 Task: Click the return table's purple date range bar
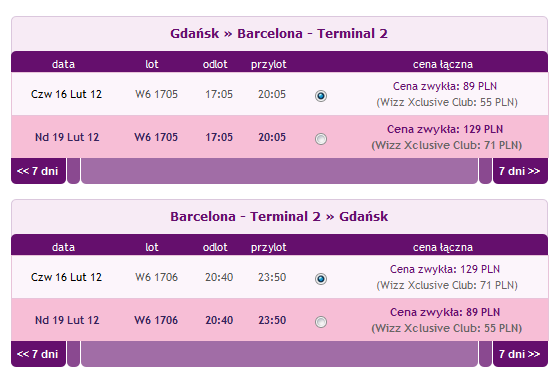coord(279,354)
